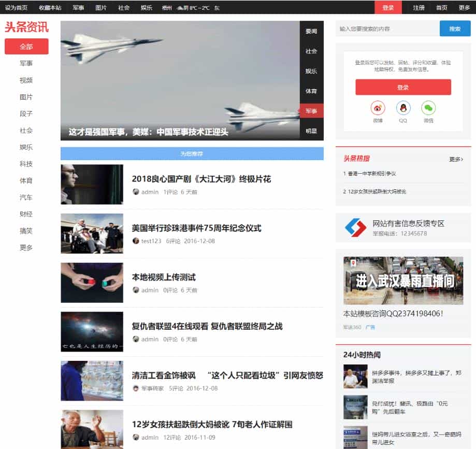The width and height of the screenshot is (476, 449).
Task: Open 更多 in the top-right navigation
Action: pos(464,8)
